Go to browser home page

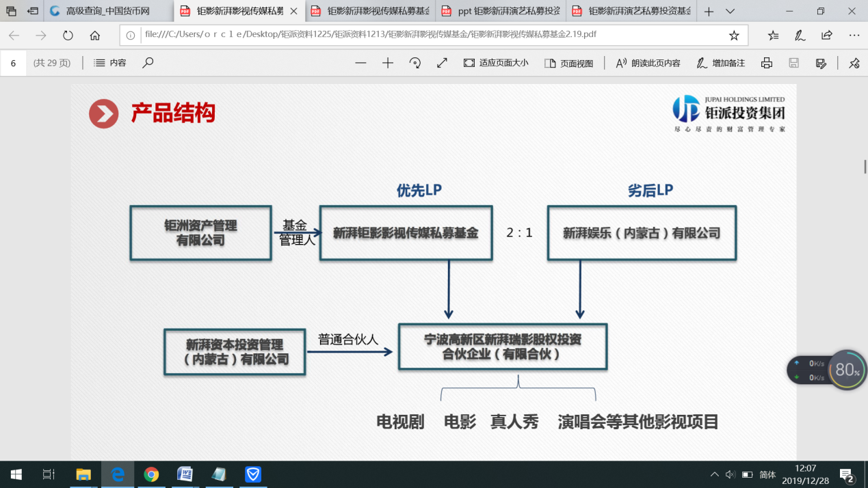(95, 36)
